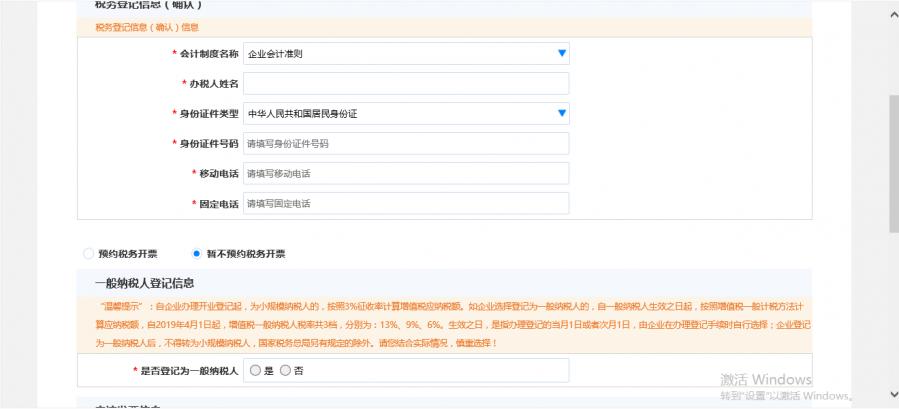Click the 身份证件号码 input field
This screenshot has height=409, width=899.
406,143
